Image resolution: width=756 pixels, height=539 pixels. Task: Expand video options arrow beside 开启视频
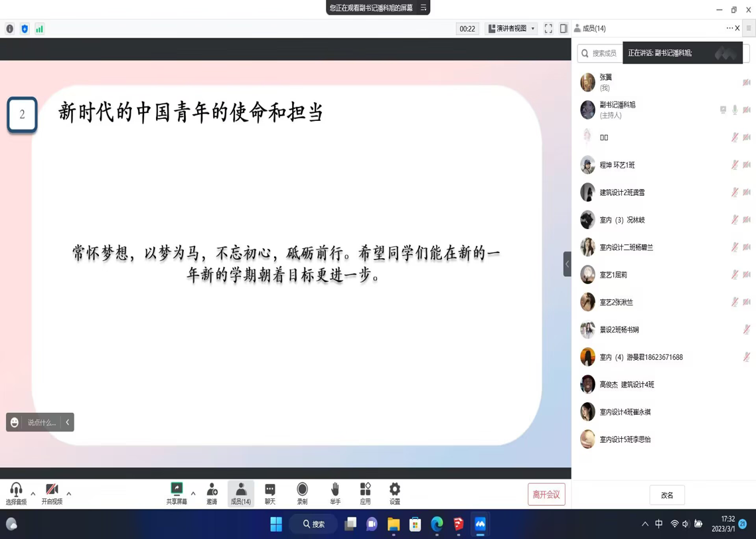[69, 494]
